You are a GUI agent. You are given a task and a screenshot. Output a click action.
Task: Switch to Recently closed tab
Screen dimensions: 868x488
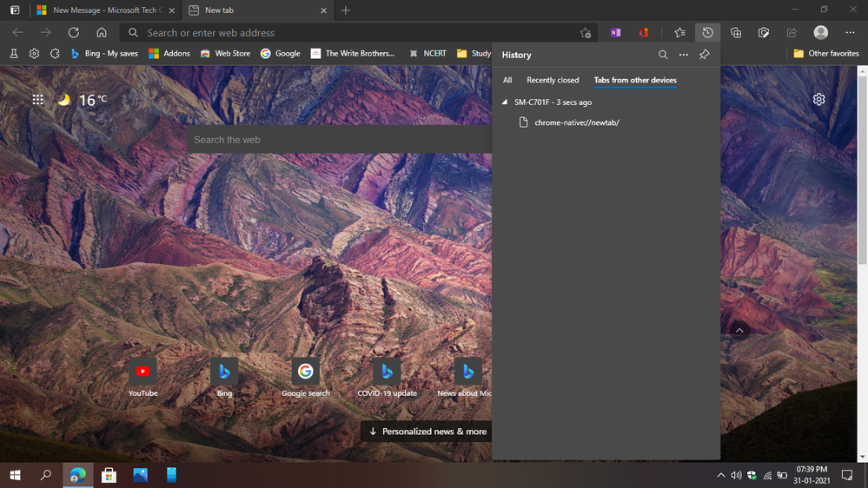coord(553,80)
